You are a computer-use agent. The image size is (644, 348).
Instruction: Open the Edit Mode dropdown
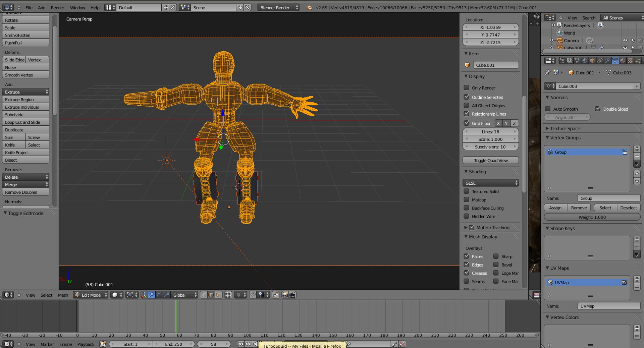tap(91, 295)
